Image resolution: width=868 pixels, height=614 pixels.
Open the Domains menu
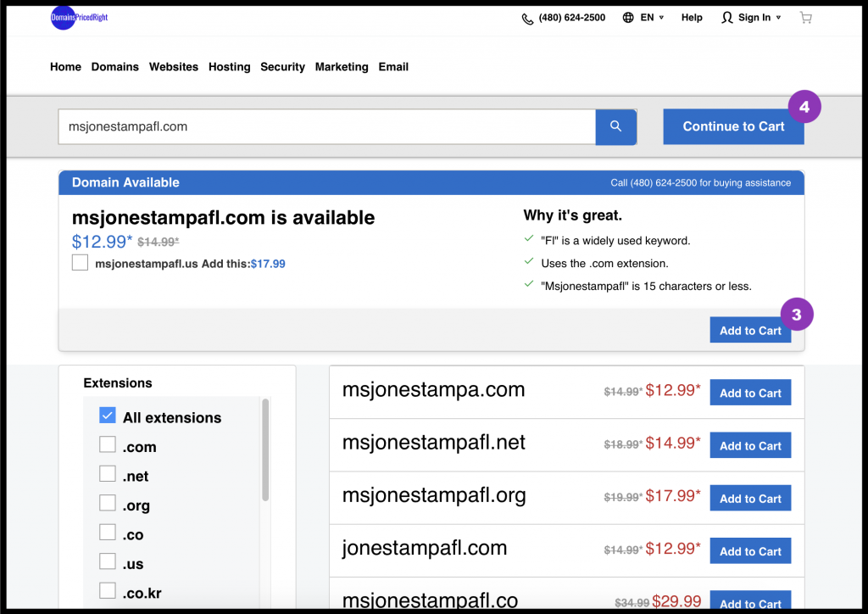(x=114, y=67)
